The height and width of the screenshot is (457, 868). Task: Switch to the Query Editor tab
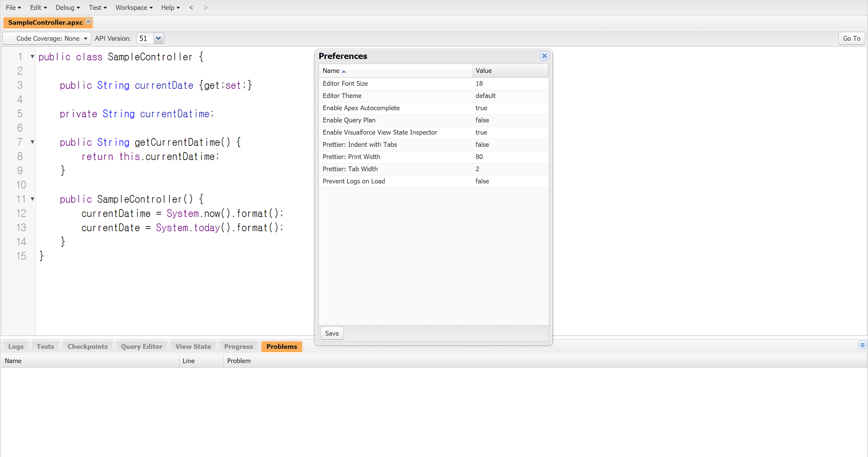click(x=141, y=346)
